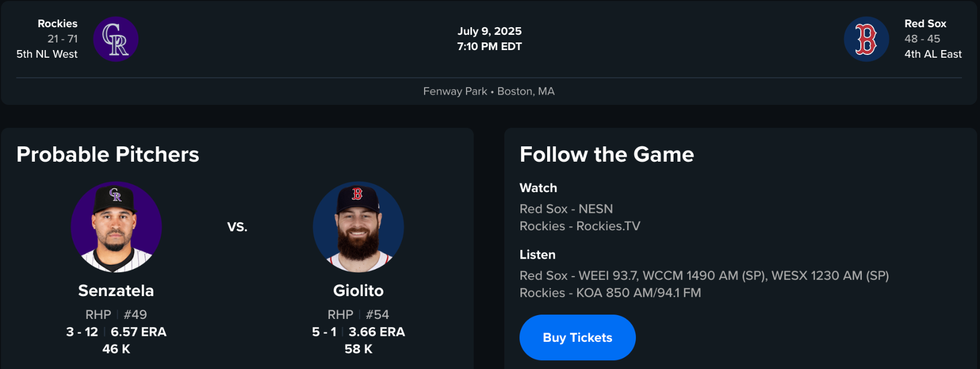Click Senzatela's 6.57 ERA stat line
Screen dimensions: 980x369
coord(138,332)
